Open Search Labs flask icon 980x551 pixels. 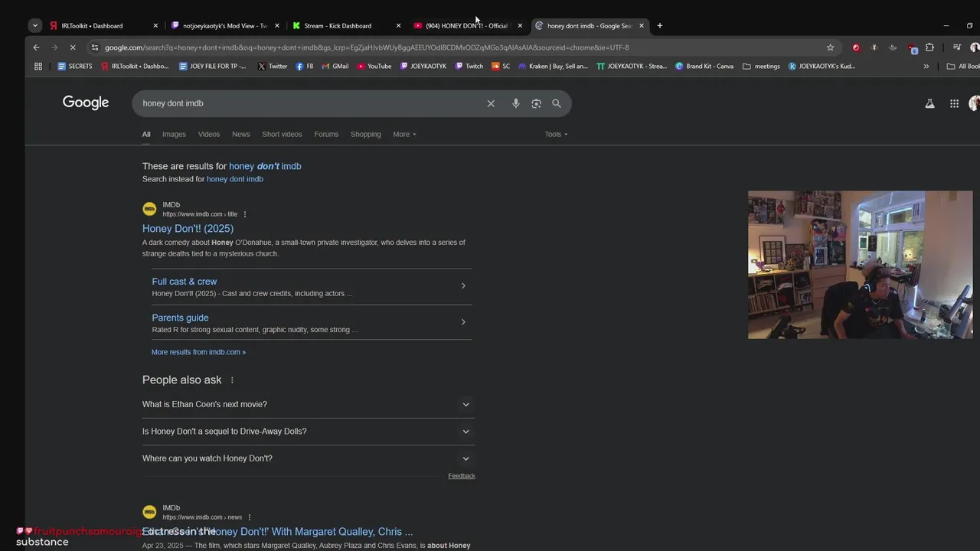[x=929, y=103]
